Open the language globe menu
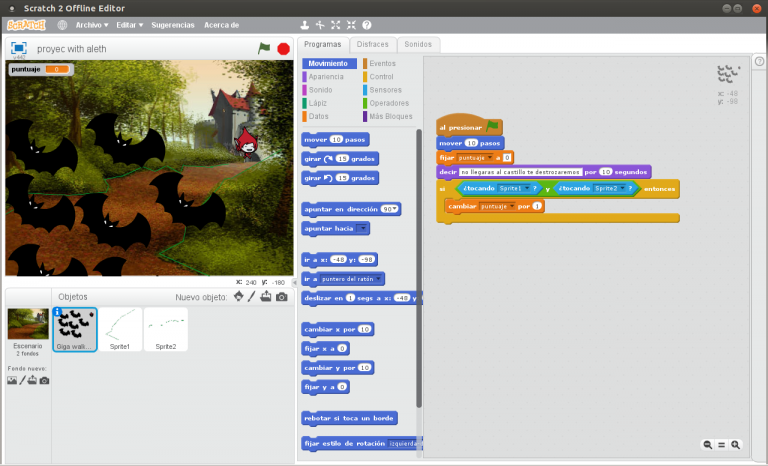The image size is (768, 466). [x=62, y=25]
